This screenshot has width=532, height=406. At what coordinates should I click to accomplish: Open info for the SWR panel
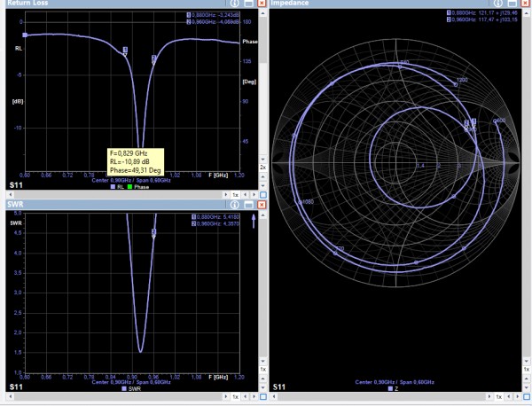pyautogui.click(x=234, y=205)
